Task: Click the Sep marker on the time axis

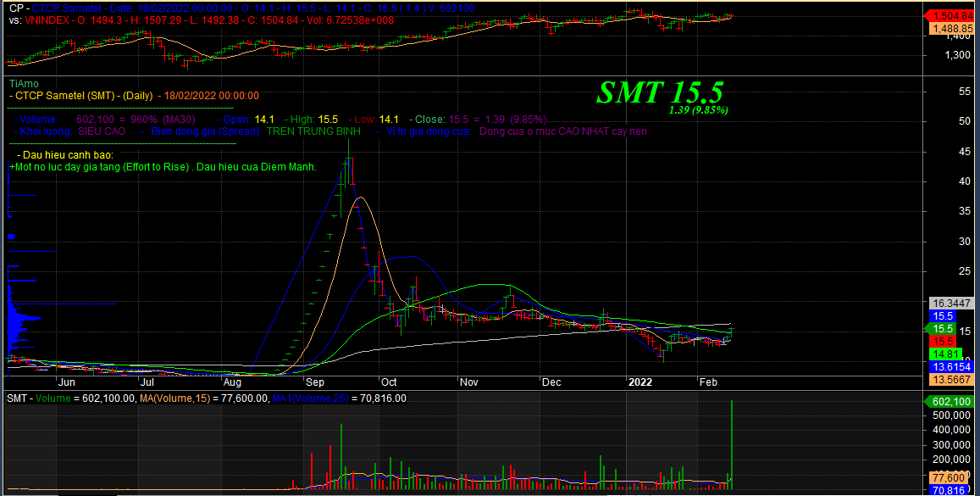Action: click(x=316, y=382)
